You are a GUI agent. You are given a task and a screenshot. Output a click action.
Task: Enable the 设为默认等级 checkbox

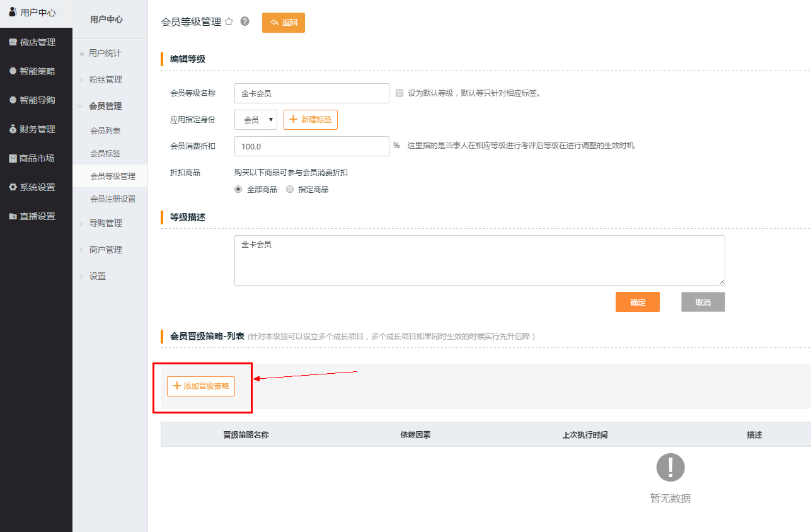(400, 93)
